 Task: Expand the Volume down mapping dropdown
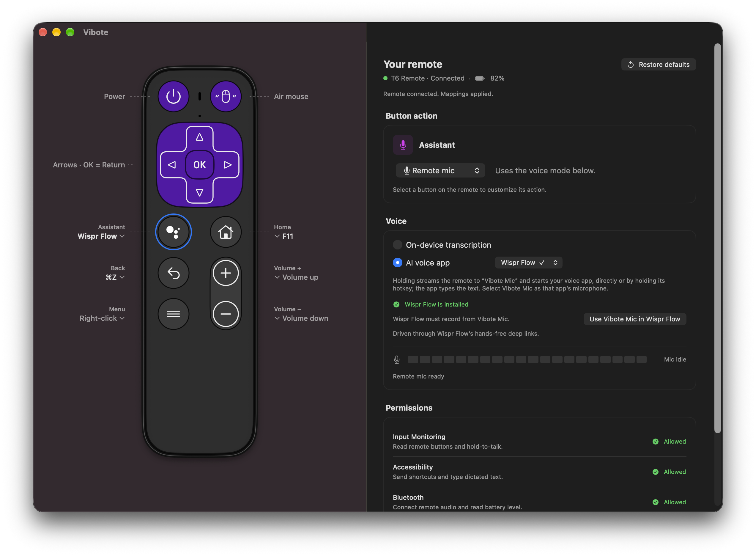coord(301,318)
